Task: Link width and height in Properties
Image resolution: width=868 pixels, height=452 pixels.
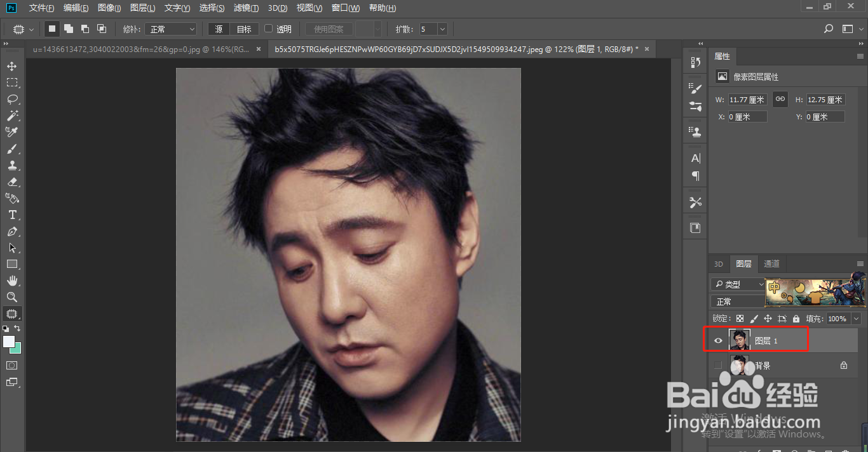Action: [x=780, y=99]
